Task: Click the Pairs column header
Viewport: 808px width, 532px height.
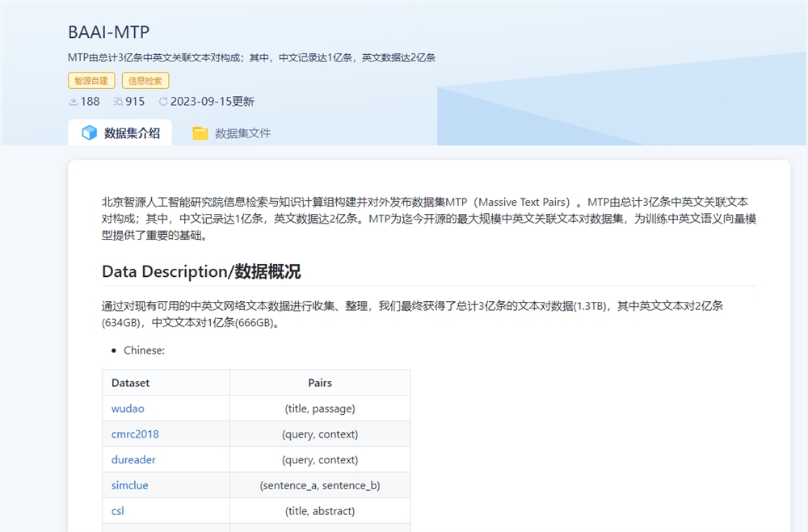Action: tap(320, 383)
